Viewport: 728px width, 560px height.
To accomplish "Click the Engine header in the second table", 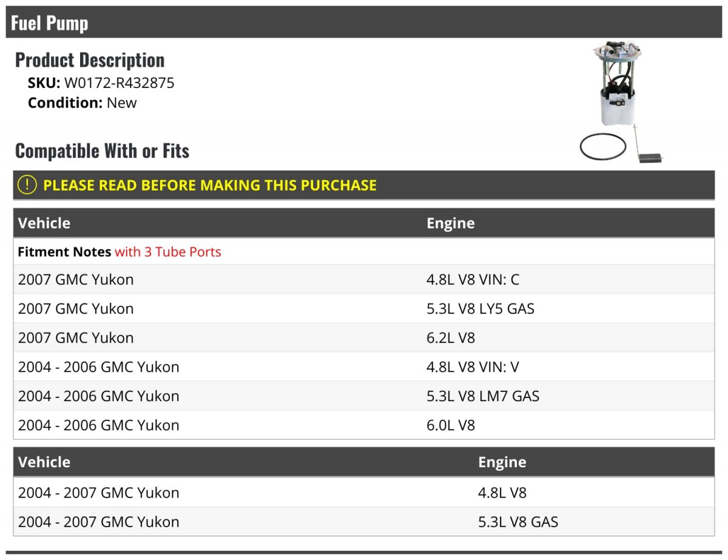I will [502, 462].
